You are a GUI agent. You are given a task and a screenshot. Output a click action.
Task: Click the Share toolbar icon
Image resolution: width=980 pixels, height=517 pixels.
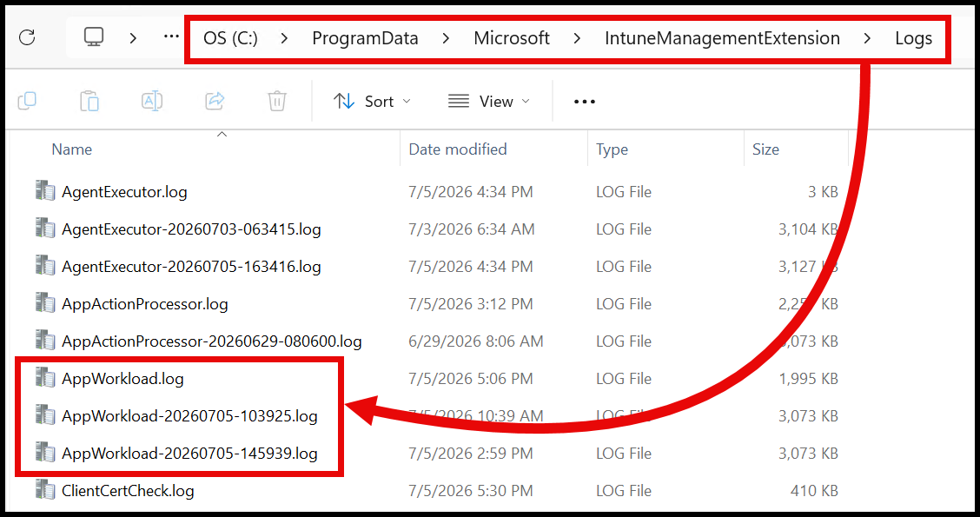(x=215, y=101)
